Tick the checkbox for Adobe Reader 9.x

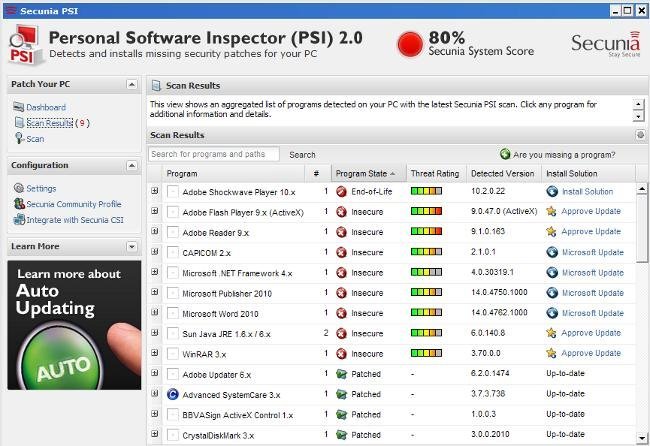[x=172, y=232]
